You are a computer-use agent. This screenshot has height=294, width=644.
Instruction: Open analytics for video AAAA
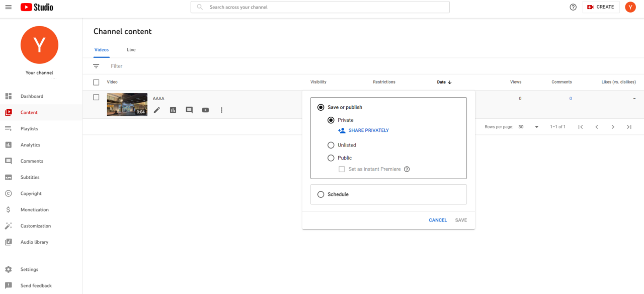coord(173,110)
